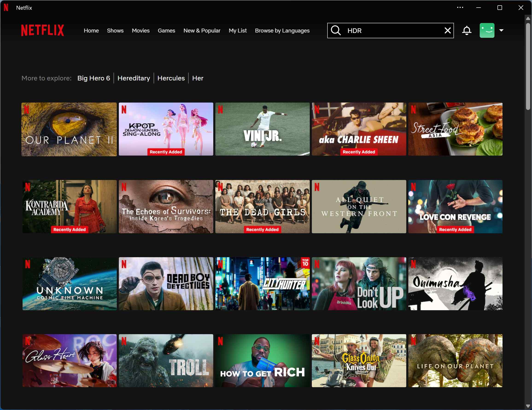
Task: Open The Echoes of Survivors
Action: click(x=166, y=206)
